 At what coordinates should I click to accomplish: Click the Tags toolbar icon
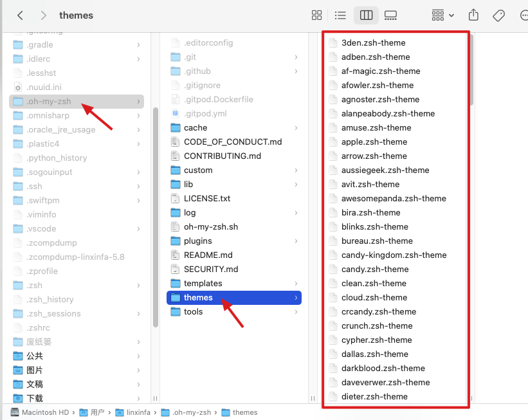498,15
